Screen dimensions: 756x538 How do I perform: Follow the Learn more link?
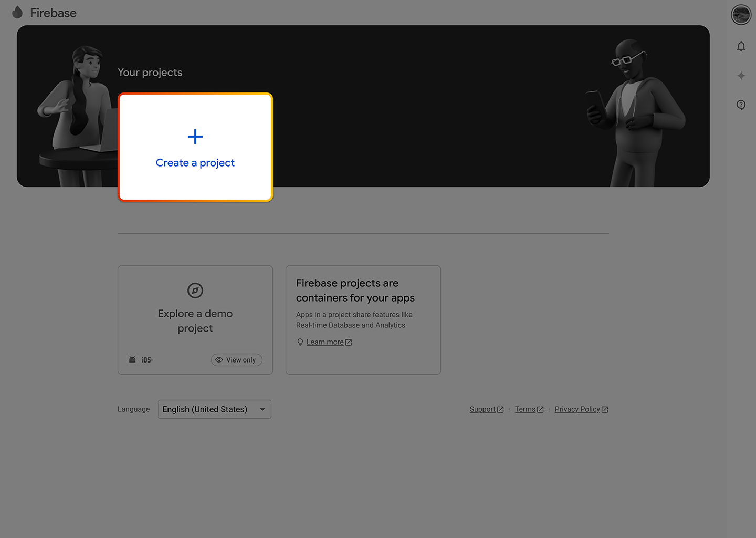(325, 342)
